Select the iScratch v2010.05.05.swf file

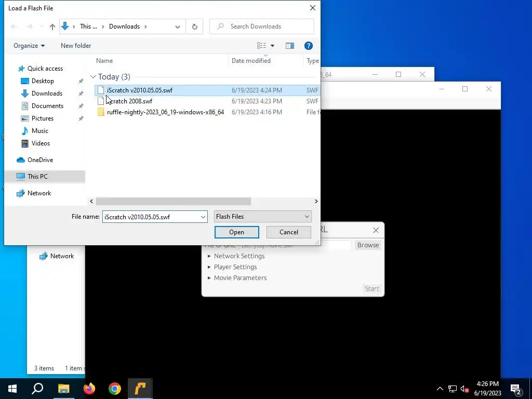coord(207,90)
